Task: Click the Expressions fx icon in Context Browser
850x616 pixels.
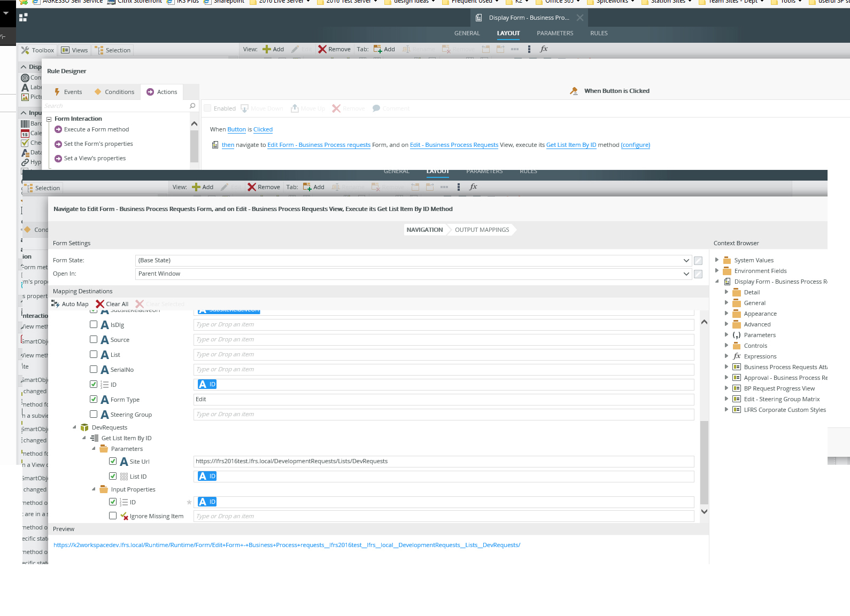Action: (x=737, y=356)
